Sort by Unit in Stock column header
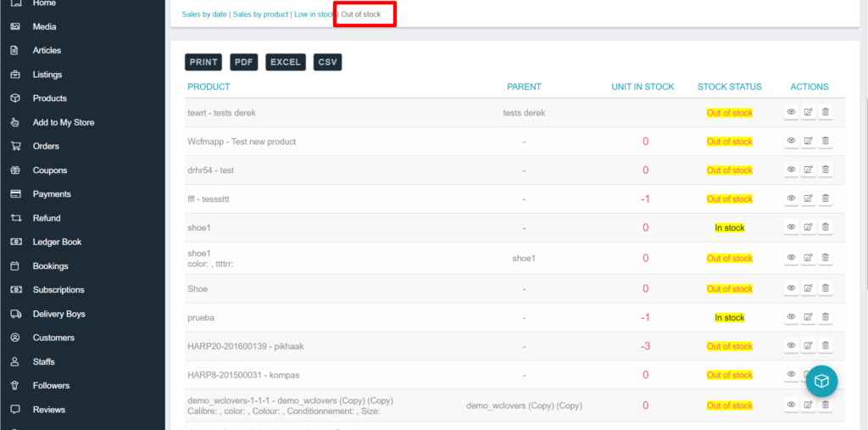This screenshot has width=868, height=430. tap(643, 87)
